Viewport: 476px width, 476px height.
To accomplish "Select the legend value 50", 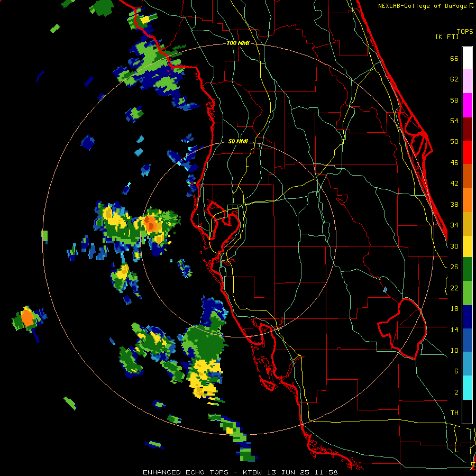I will (x=454, y=141).
